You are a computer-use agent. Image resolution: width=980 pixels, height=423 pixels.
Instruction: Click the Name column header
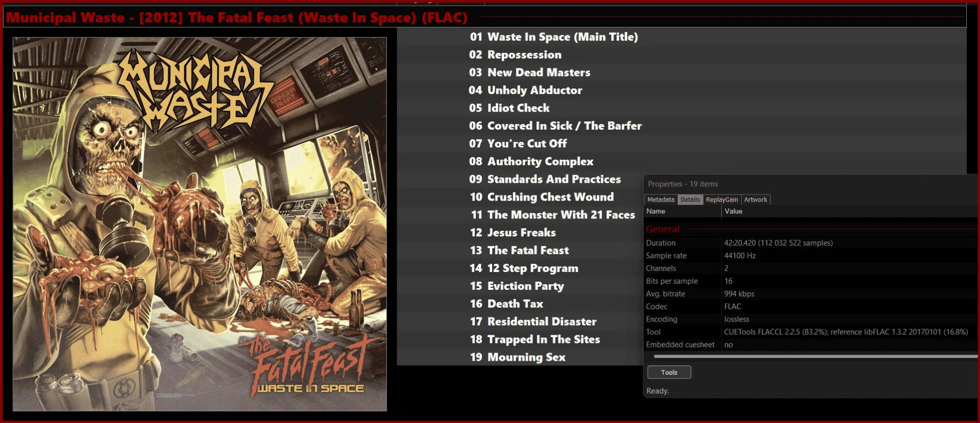pos(656,211)
